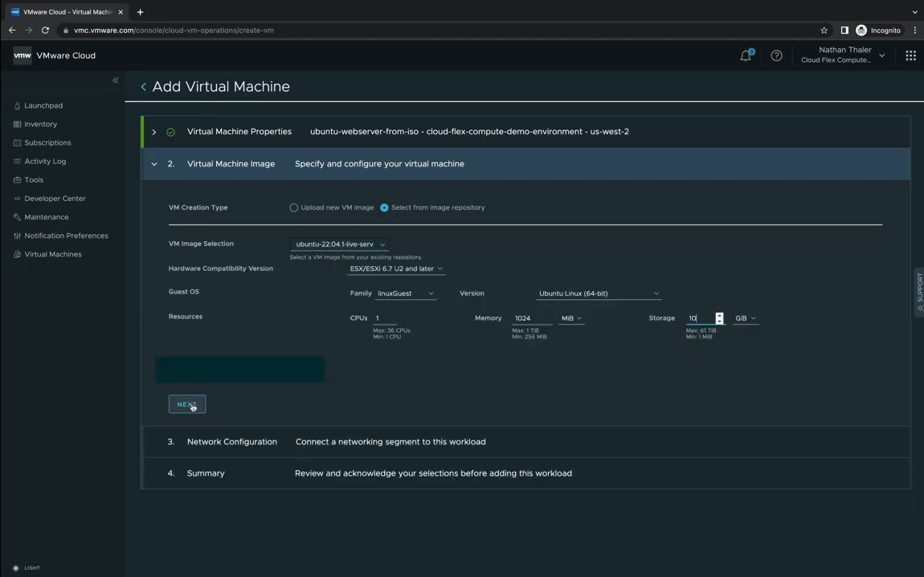Image resolution: width=924 pixels, height=577 pixels.
Task: Open a new browser tab
Action: (x=140, y=12)
